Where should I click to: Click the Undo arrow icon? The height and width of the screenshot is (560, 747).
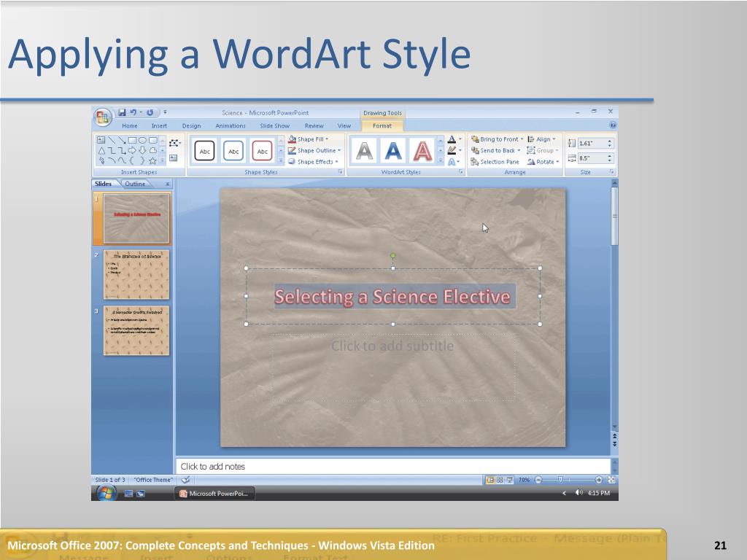pyautogui.click(x=133, y=112)
